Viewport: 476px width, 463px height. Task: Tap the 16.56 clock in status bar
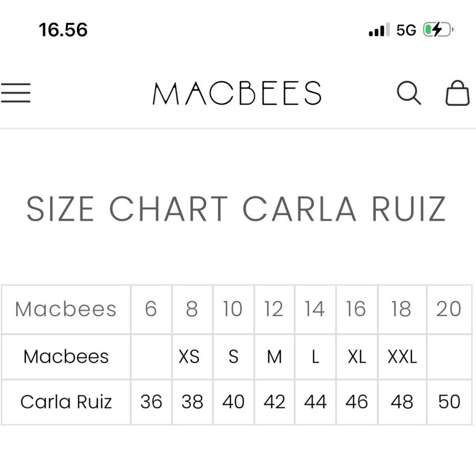pyautogui.click(x=63, y=30)
